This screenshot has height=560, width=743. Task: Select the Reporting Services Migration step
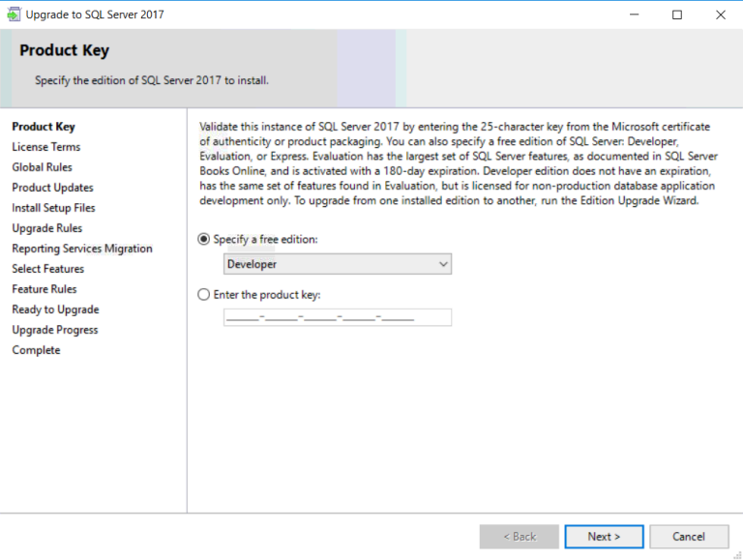click(x=81, y=249)
